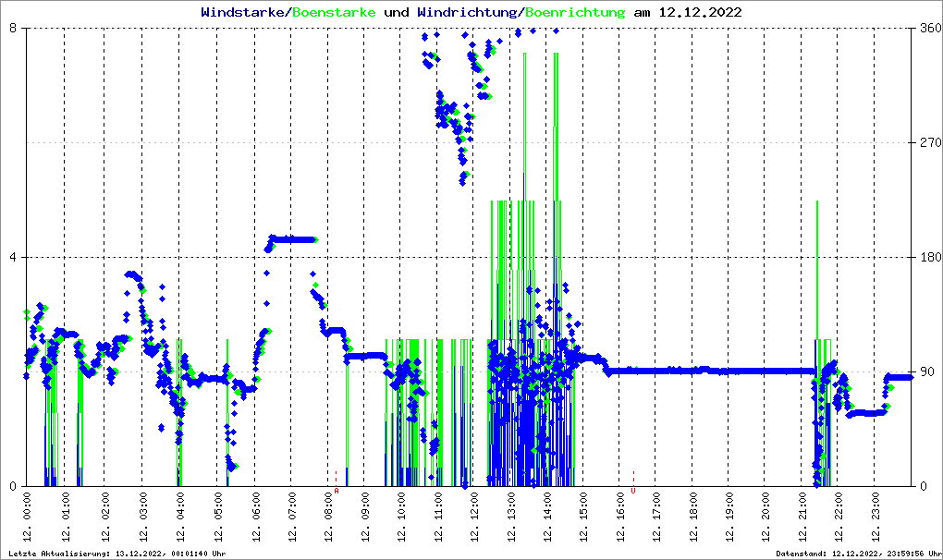Click the time label '12. 14:00'
Screen dimensions: 943x560
(x=547, y=517)
